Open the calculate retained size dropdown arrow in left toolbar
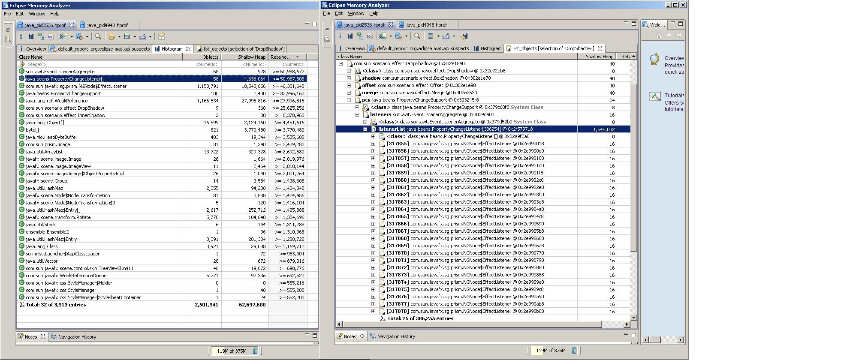Image resolution: width=868 pixels, height=360 pixels. click(x=135, y=36)
